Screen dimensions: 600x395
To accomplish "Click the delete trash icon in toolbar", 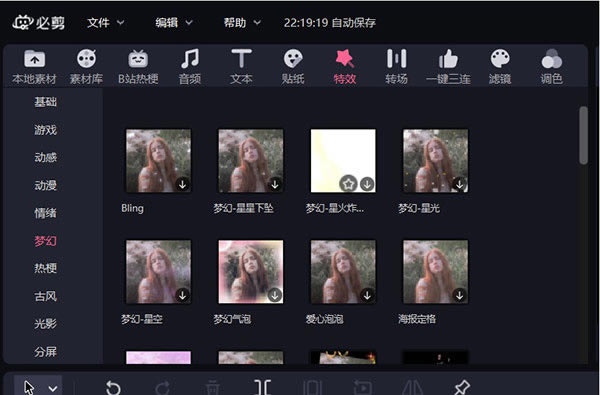I will 212,388.
